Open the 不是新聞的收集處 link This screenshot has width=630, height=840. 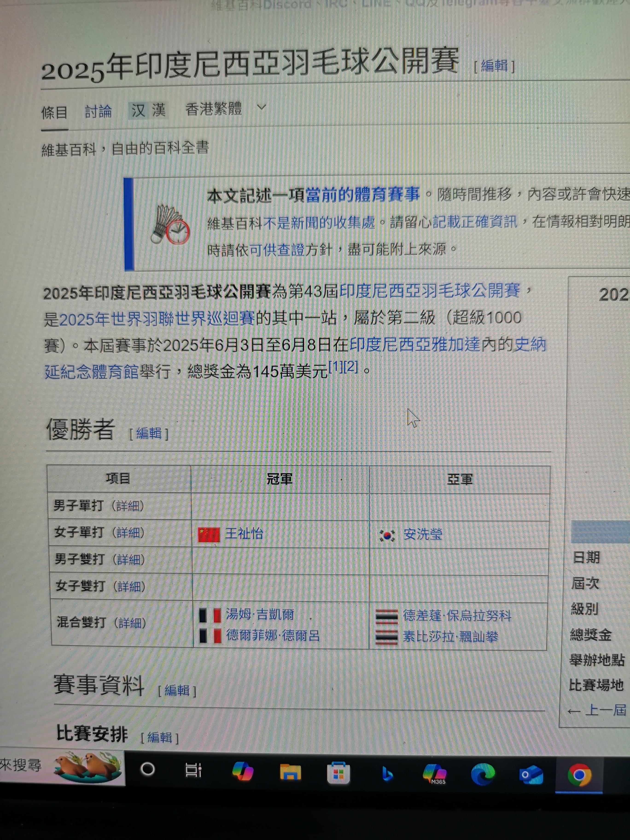point(319,222)
